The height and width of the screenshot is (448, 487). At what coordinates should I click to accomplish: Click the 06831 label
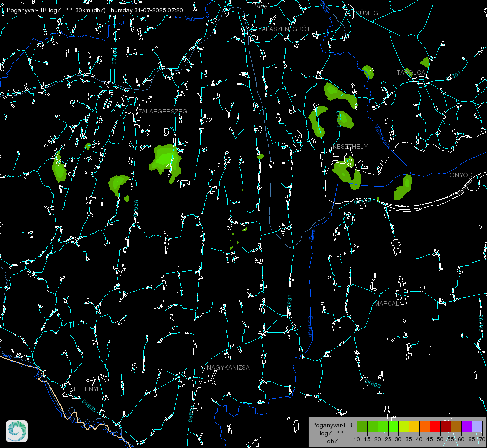pos(289,304)
